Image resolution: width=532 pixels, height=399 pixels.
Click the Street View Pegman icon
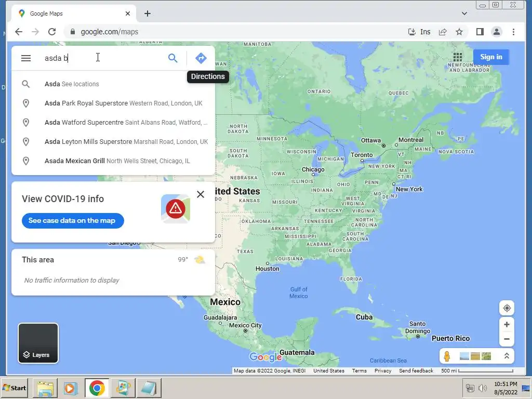point(447,356)
